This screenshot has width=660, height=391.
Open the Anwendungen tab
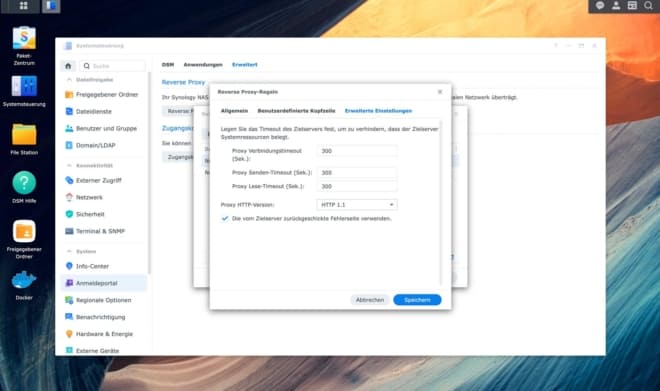(x=203, y=64)
